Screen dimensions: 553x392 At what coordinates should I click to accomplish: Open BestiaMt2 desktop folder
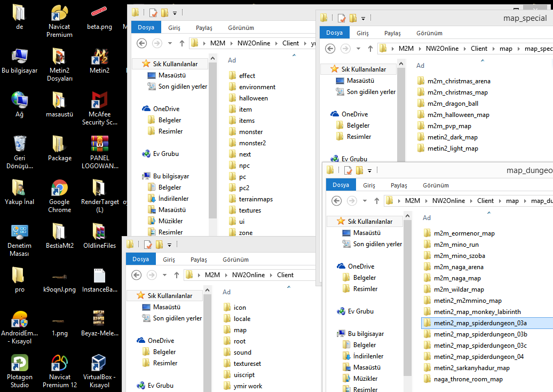coord(59,236)
